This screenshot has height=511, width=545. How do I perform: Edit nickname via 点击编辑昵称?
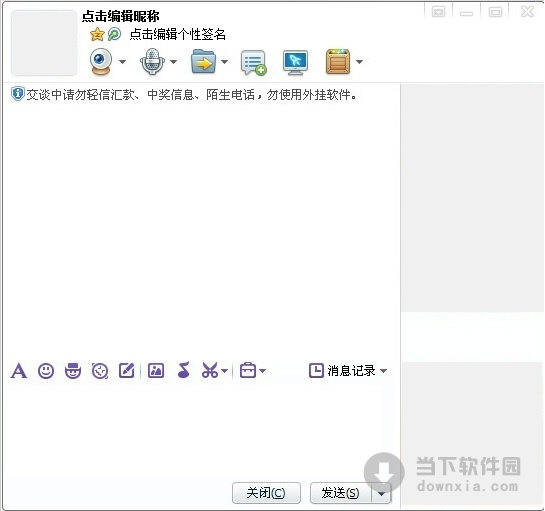121,16
